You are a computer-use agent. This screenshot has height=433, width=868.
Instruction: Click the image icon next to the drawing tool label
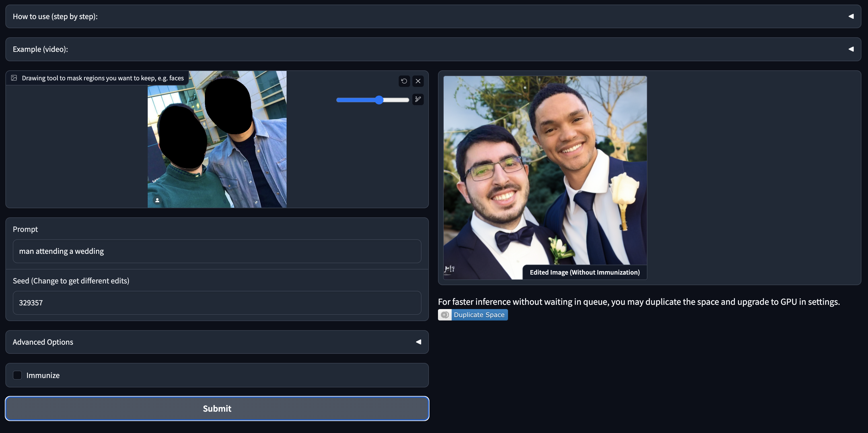14,77
